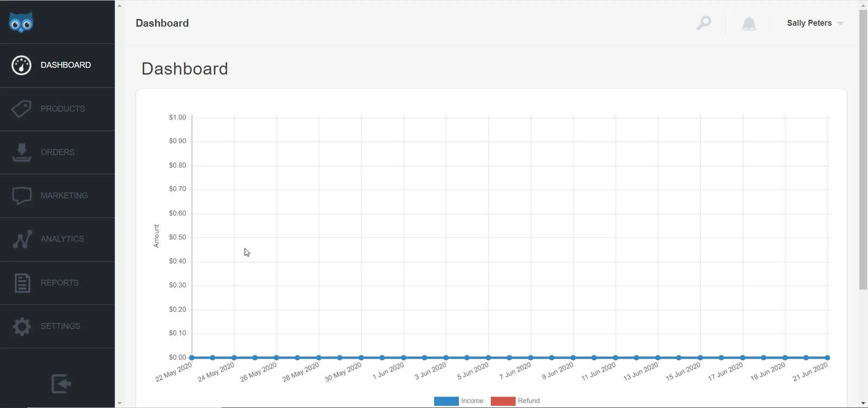868x408 pixels.
Task: Select the ANALYTICS sidebar label
Action: (62, 239)
